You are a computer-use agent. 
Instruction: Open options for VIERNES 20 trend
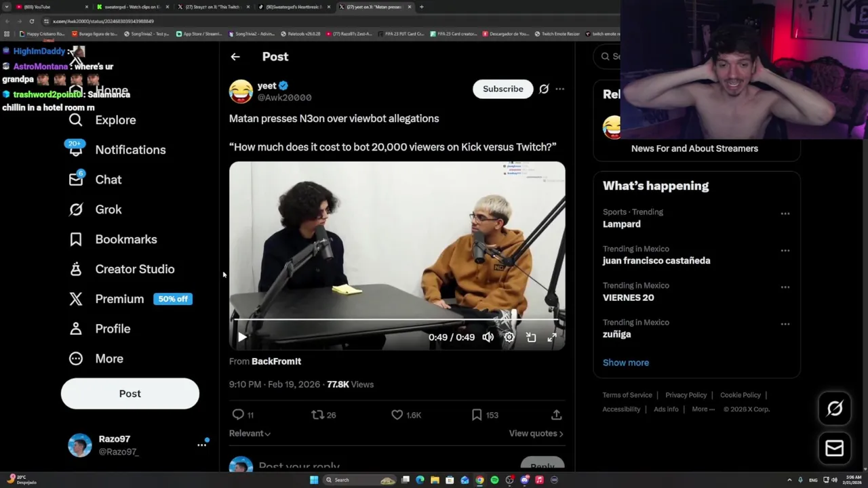[x=785, y=287]
